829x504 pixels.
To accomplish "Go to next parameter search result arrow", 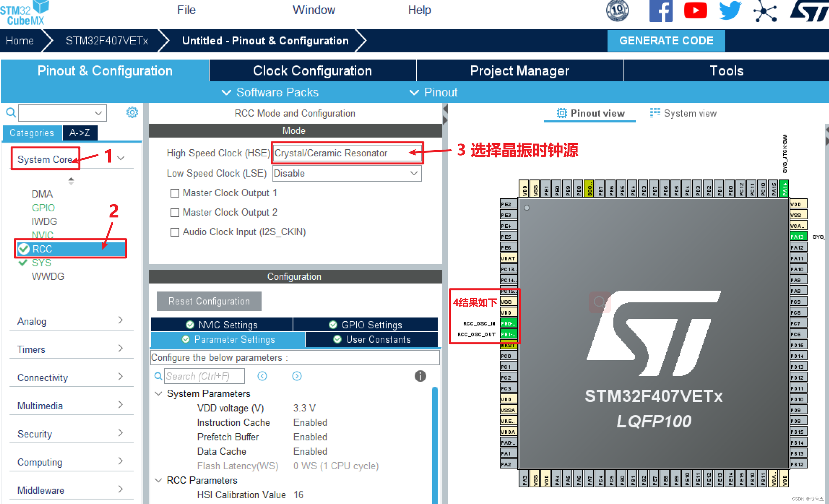I will click(x=296, y=376).
